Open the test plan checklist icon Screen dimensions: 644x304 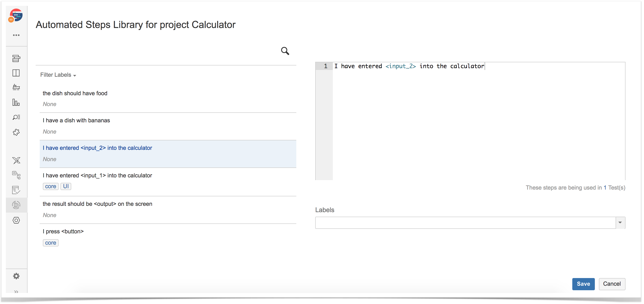click(x=16, y=190)
